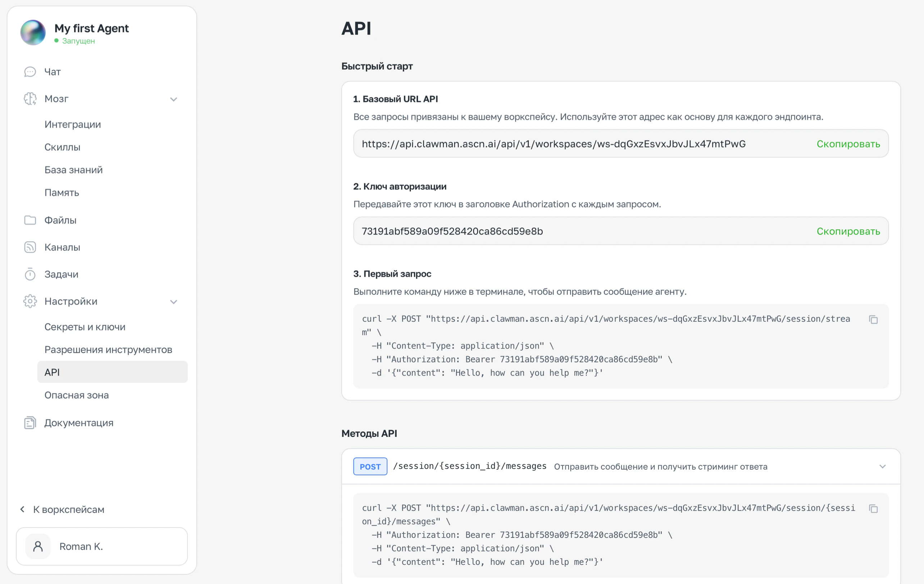Click the base API URL field

(x=621, y=144)
